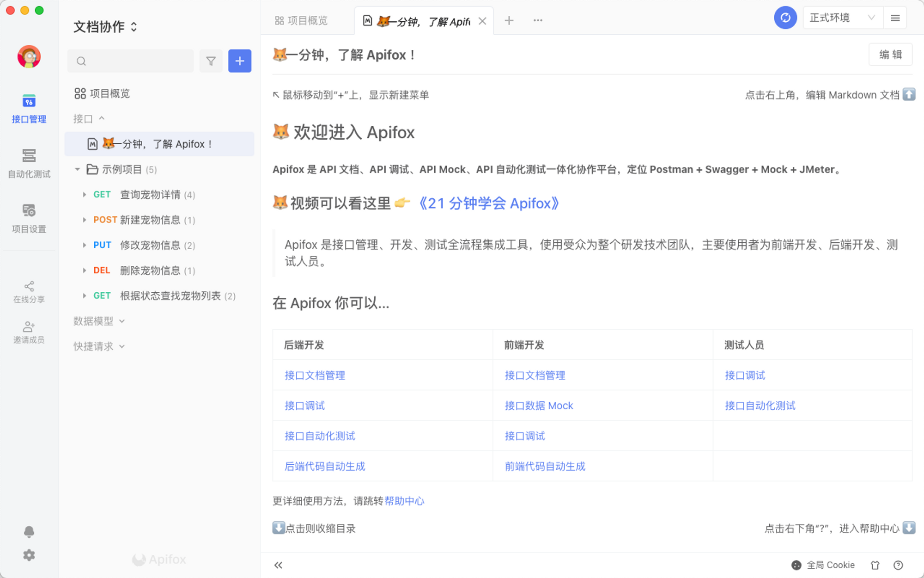Open the 文档协作 project switcher

[105, 27]
